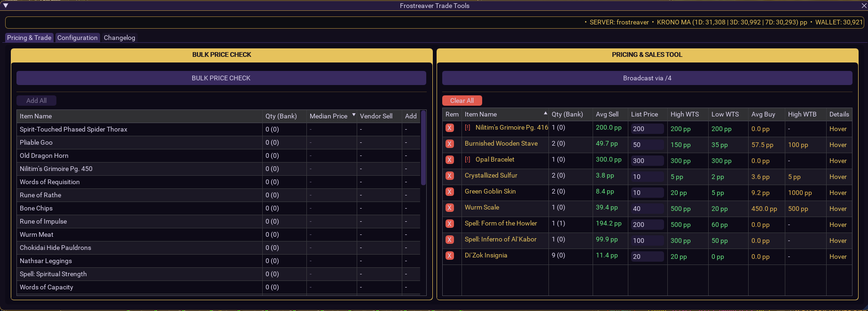868x311 pixels.
Task: Edit List Price for Form of the Howler
Action: click(x=647, y=225)
